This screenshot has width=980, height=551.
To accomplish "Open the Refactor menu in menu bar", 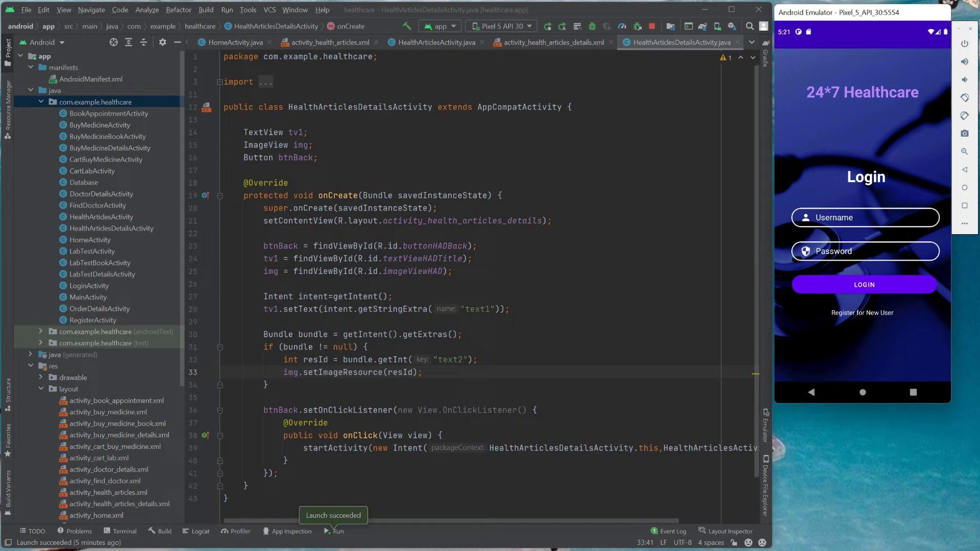I will tap(178, 9).
